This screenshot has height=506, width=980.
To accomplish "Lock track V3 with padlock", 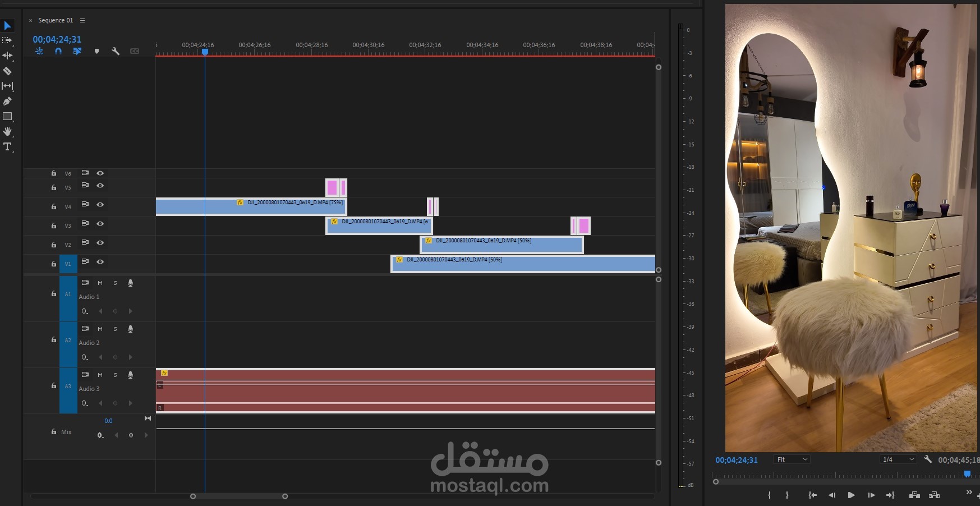I will click(x=54, y=226).
